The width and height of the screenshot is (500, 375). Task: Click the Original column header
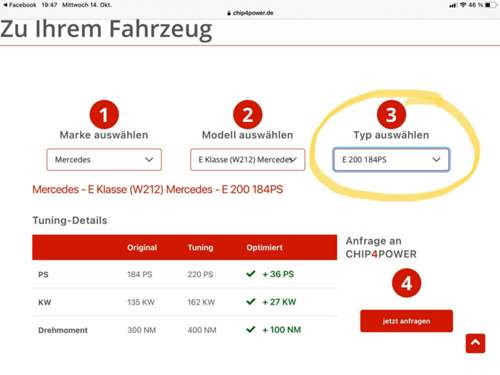coord(142,247)
